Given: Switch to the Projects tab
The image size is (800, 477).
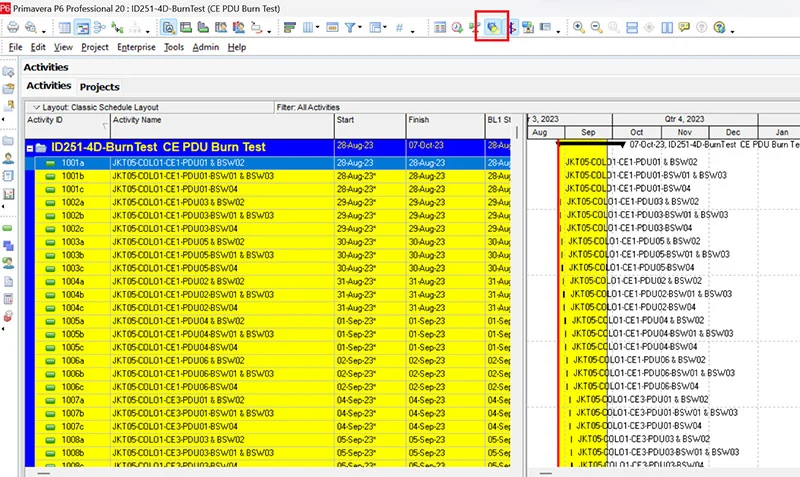Looking at the screenshot, I should tap(99, 87).
